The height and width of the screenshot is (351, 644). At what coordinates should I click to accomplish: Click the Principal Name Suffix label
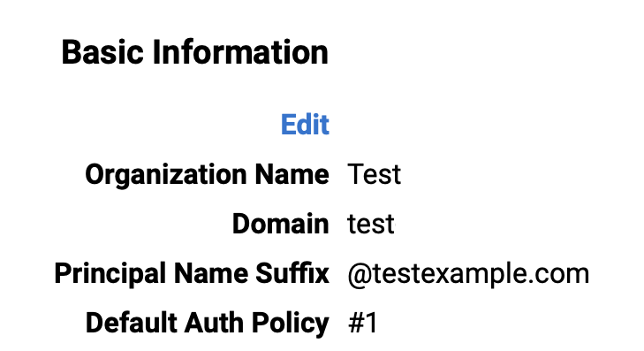click(192, 274)
